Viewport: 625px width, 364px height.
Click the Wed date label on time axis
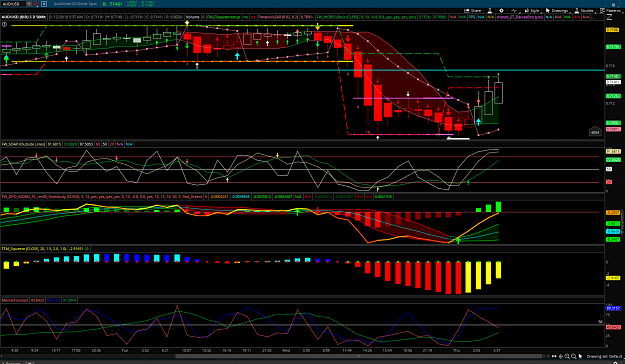286,350
